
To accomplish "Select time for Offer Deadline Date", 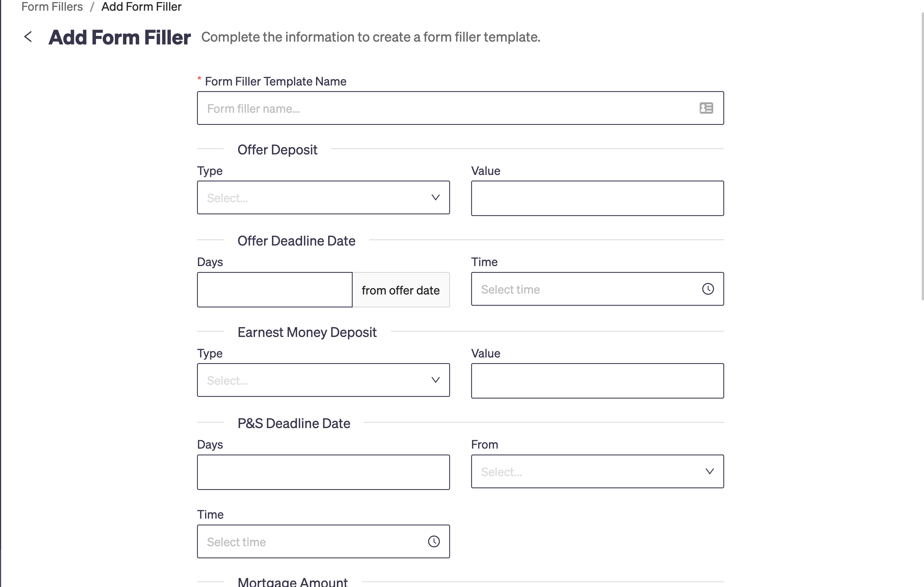I will click(x=597, y=289).
